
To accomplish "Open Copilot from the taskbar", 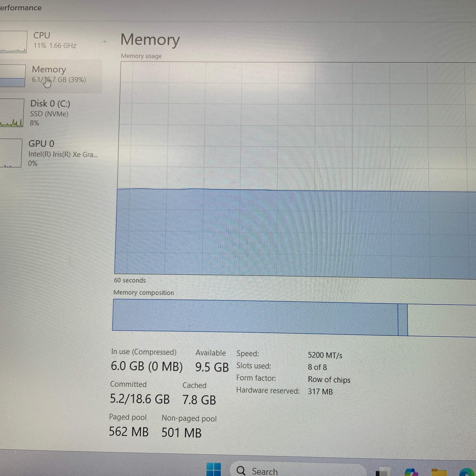I will click(411, 472).
